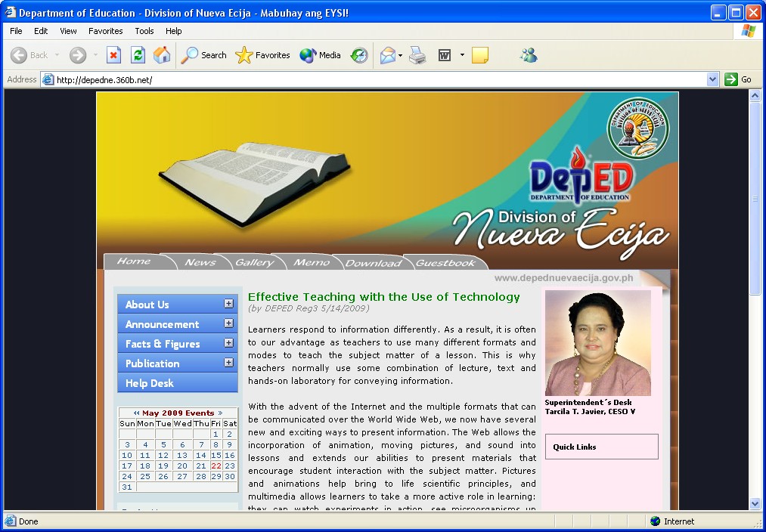Image resolution: width=766 pixels, height=532 pixels.
Task: Open the Guestbook tab
Action: coord(445,263)
